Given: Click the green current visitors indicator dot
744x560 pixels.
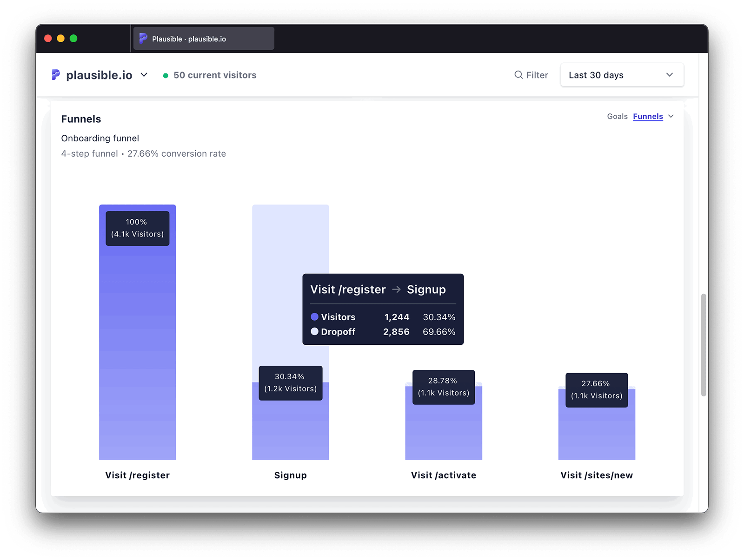Looking at the screenshot, I should click(x=165, y=75).
